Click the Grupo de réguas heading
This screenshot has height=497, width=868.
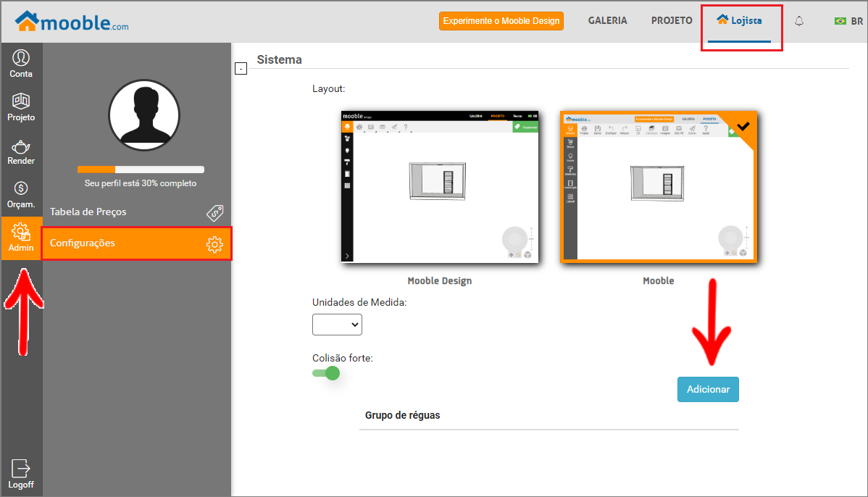coord(402,415)
